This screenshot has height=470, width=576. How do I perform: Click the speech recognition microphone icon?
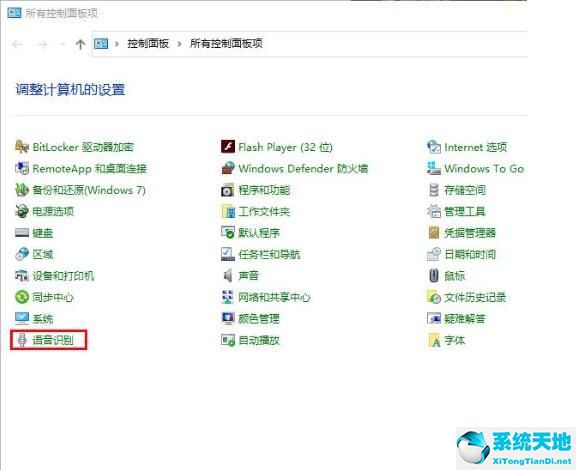(22, 340)
